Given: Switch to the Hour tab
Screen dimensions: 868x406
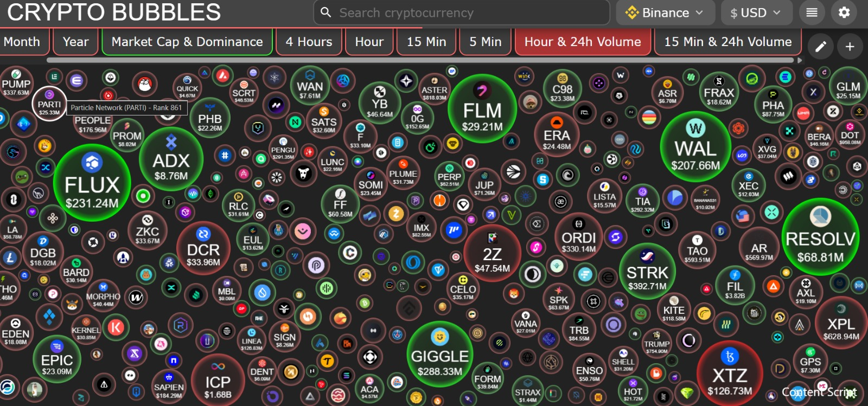Looking at the screenshot, I should point(369,42).
